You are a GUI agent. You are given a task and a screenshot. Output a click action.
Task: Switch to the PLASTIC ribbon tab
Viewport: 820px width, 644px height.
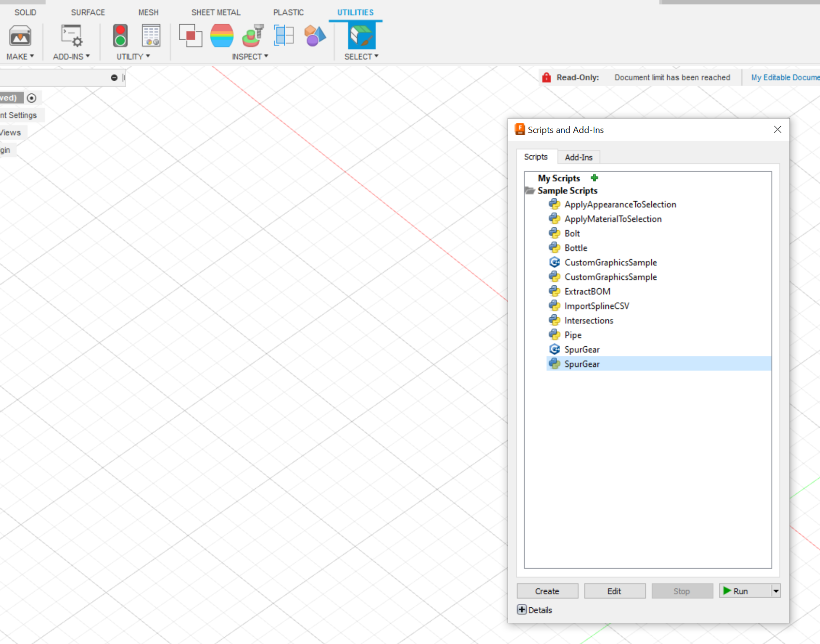click(289, 13)
